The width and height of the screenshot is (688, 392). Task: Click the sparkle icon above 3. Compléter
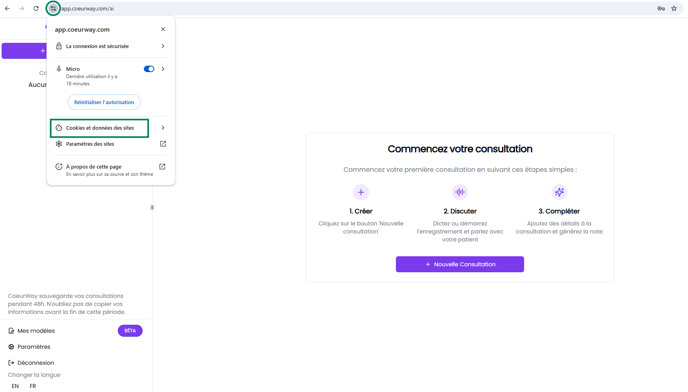[x=559, y=192]
